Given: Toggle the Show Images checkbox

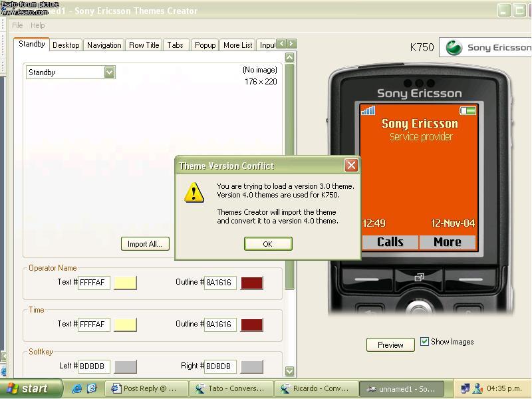Looking at the screenshot, I should tap(424, 341).
